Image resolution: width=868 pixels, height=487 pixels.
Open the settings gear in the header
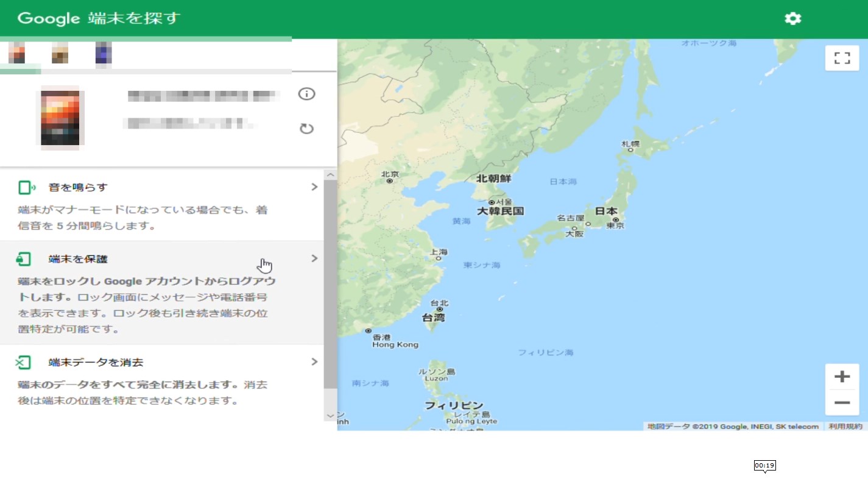tap(792, 18)
